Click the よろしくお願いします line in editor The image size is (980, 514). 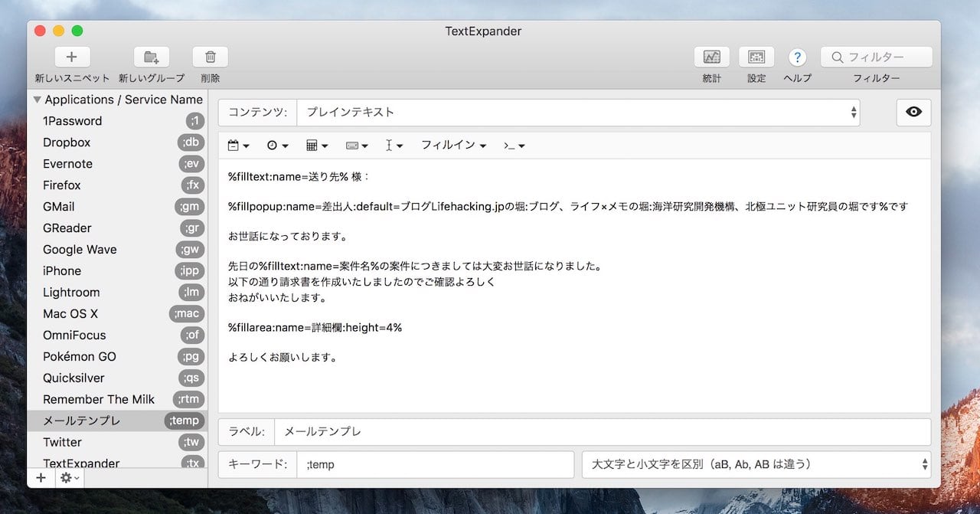tap(283, 357)
